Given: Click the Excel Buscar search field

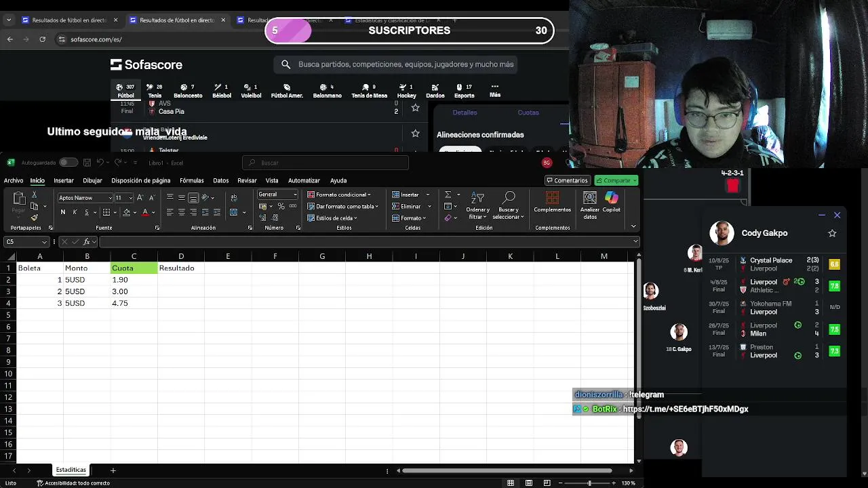Looking at the screenshot, I should pyautogui.click(x=325, y=163).
